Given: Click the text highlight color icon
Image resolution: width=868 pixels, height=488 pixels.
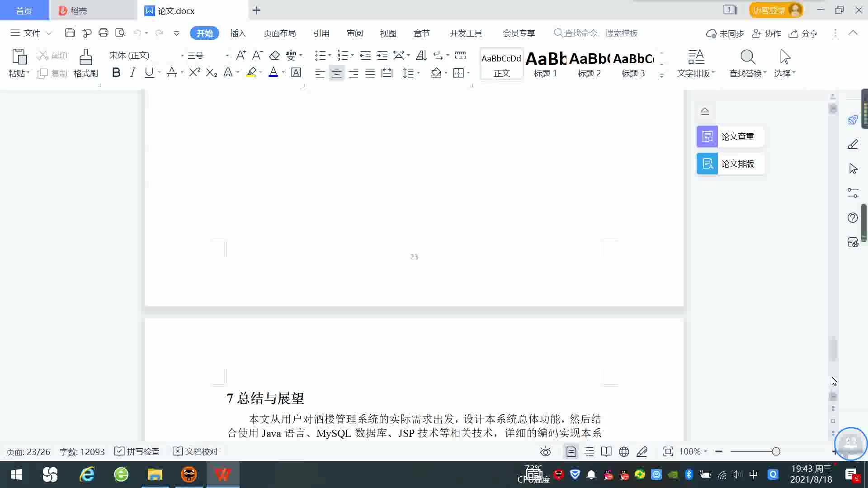Looking at the screenshot, I should (251, 73).
